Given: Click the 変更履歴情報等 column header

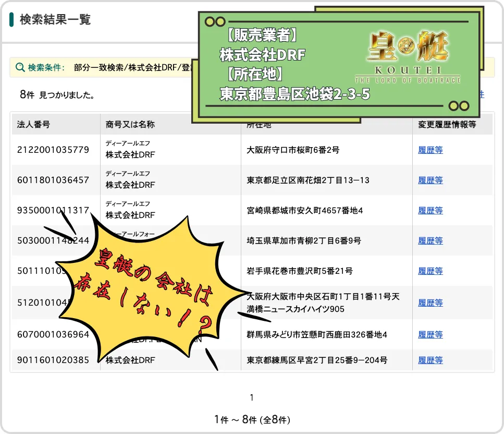Looking at the screenshot, I should (x=447, y=125).
